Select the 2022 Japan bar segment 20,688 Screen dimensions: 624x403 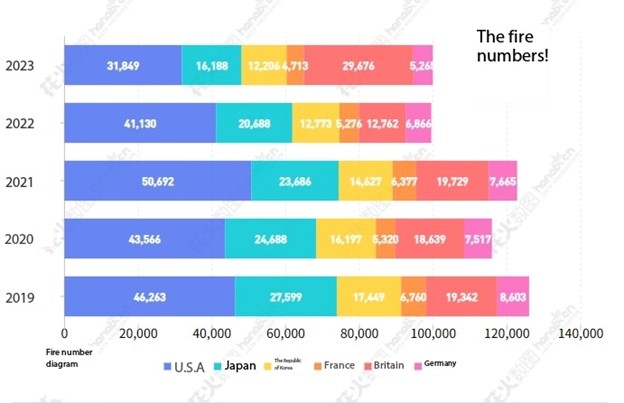[254, 124]
